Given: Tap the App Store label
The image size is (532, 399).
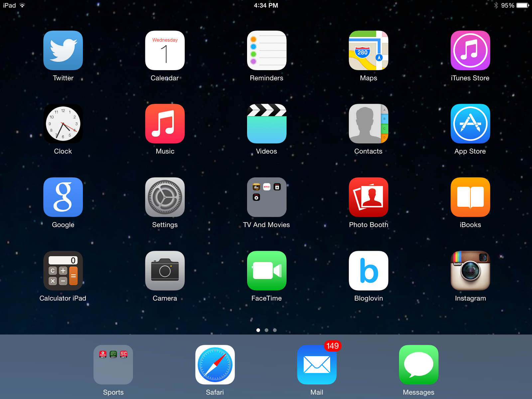Looking at the screenshot, I should click(470, 151).
